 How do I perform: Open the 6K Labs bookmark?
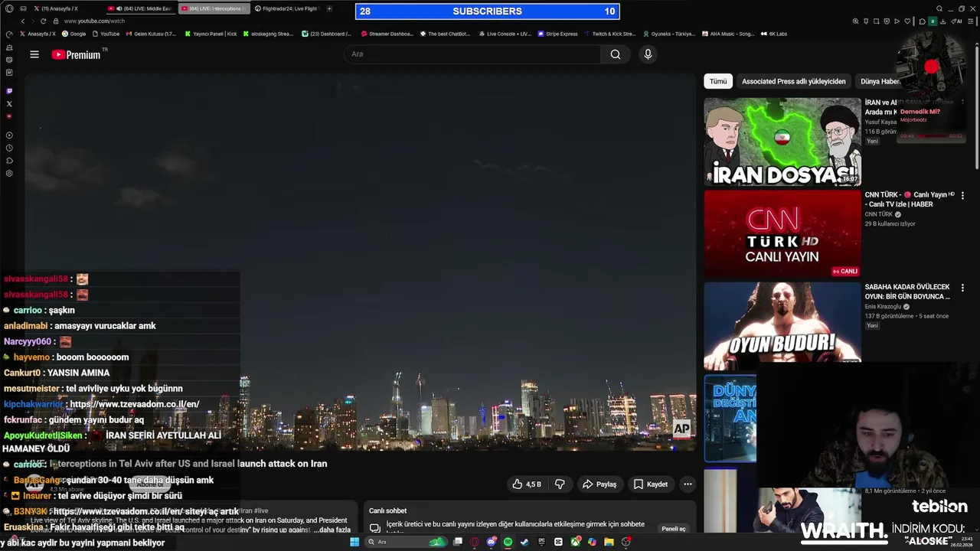(x=773, y=34)
